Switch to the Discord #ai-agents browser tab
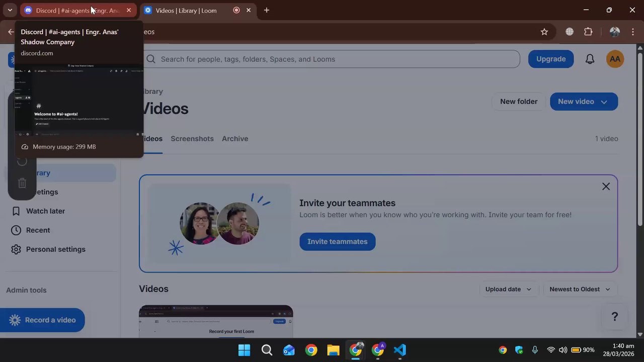The image size is (644, 362). (x=78, y=10)
